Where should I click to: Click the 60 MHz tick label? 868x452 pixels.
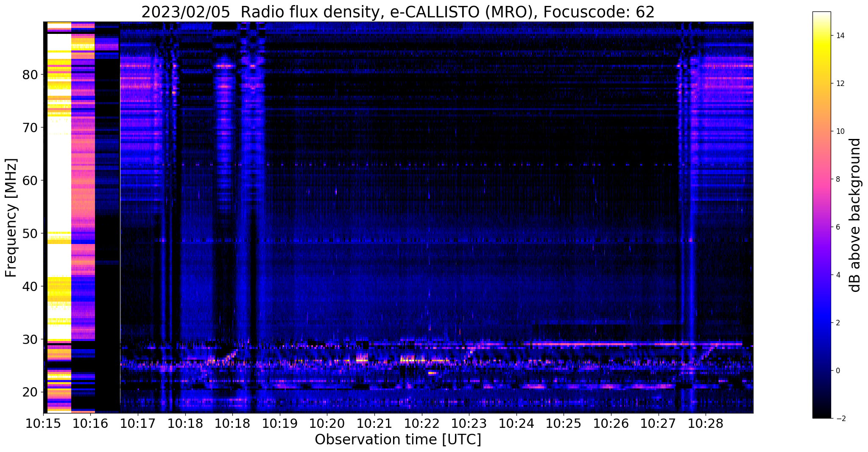(x=30, y=180)
